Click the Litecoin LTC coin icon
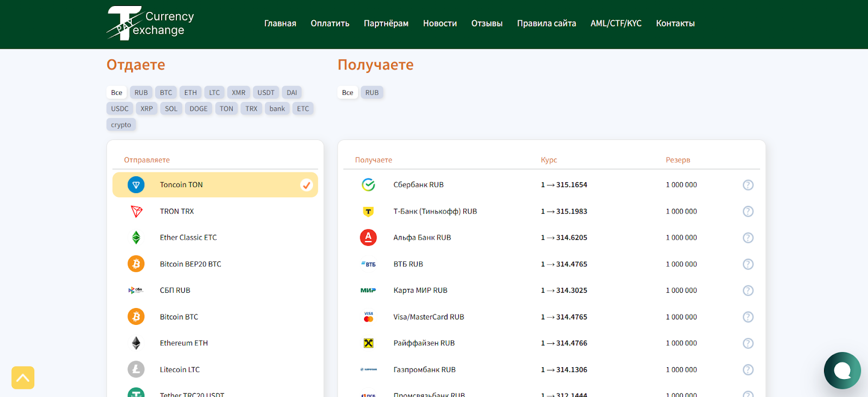 click(x=136, y=369)
